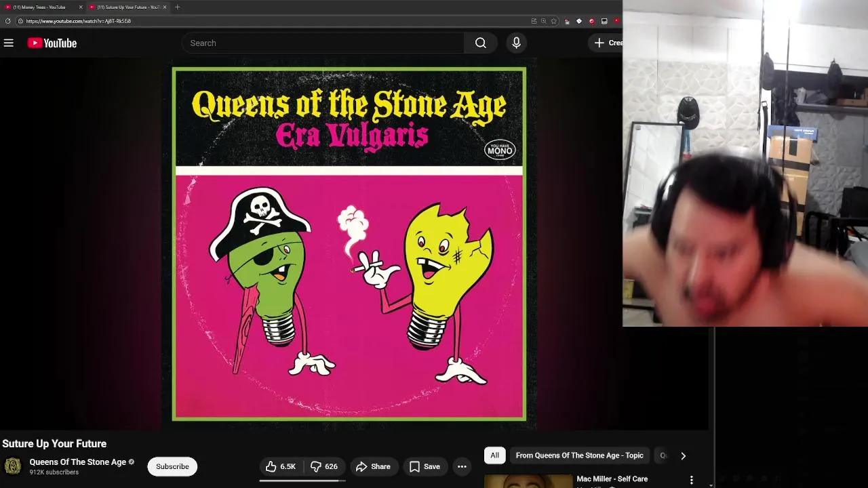Click the page scrollbar down arrow

[711, 485]
